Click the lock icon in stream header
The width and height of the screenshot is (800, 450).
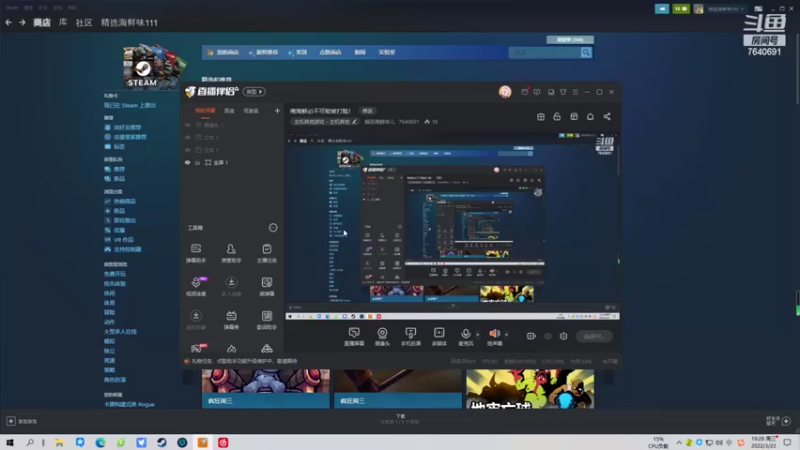tap(557, 117)
